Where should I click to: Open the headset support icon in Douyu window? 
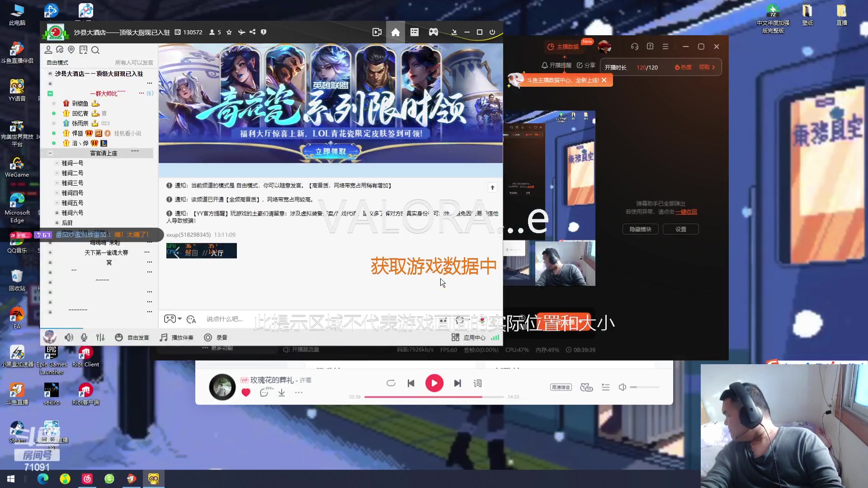(x=635, y=47)
